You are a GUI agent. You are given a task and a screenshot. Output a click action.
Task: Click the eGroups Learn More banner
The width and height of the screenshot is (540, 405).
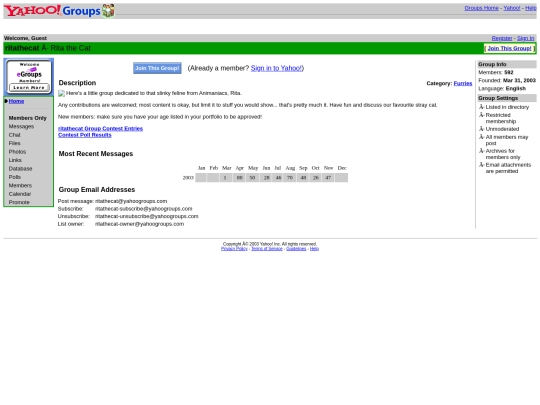coord(29,77)
